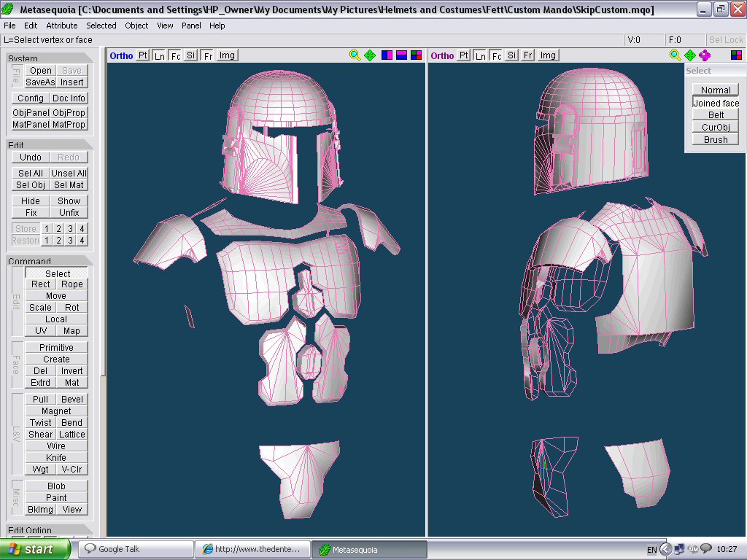Click Store slot 3

[x=70, y=228]
